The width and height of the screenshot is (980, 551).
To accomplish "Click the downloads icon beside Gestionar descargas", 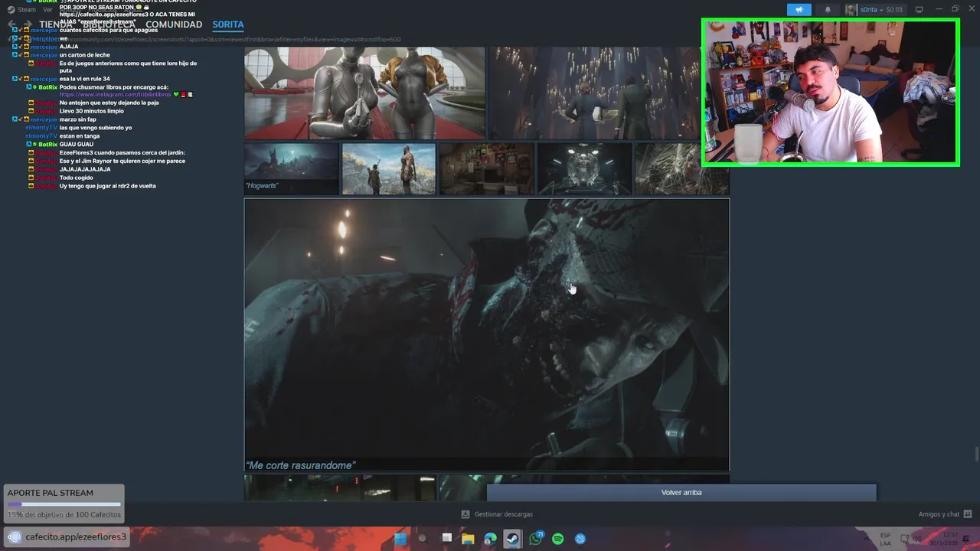I will 465,514.
